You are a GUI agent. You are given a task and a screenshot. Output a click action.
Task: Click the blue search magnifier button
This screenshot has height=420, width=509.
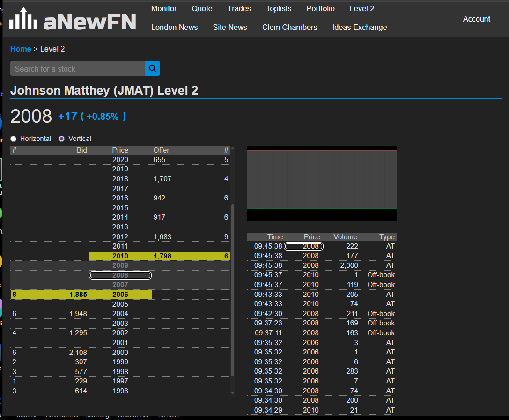(x=153, y=68)
